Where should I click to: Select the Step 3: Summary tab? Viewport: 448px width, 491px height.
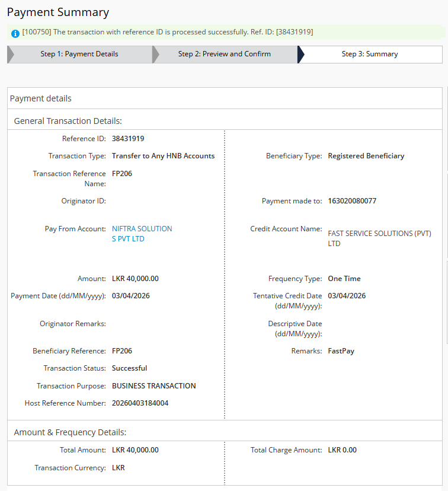click(370, 54)
